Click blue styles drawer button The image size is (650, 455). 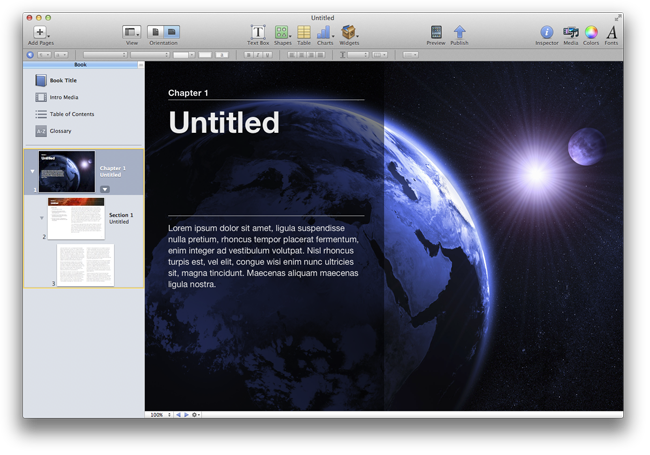point(30,55)
